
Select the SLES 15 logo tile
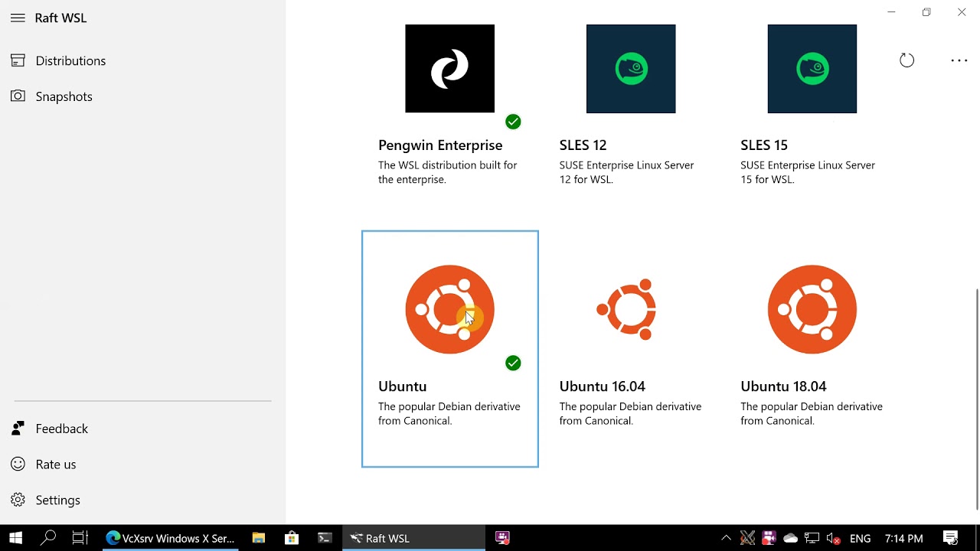click(x=812, y=69)
